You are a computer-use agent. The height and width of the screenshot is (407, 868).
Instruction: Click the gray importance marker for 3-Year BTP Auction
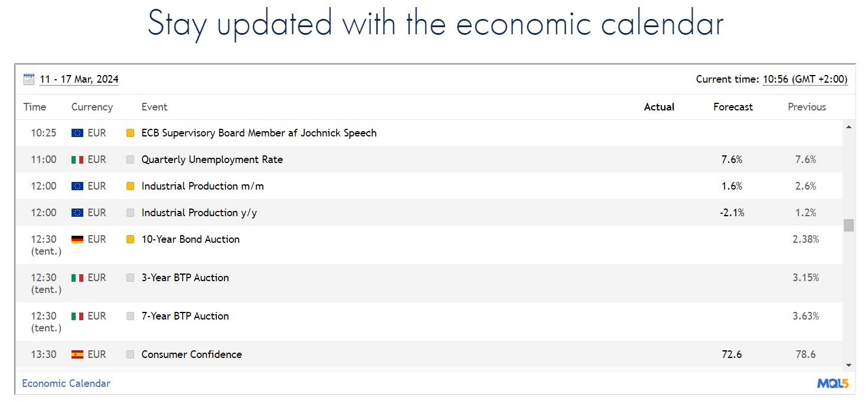(131, 278)
